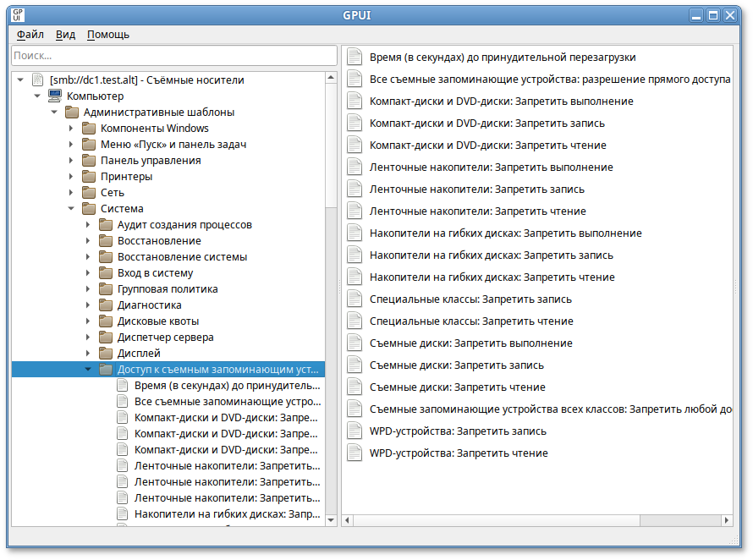Viewport: 753px width, 560px height.
Task: Click the Компьютер computer icon in tree
Action: point(54,96)
